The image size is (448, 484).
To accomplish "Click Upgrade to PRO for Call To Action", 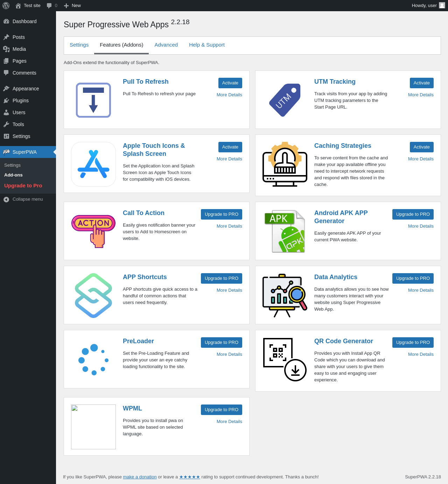I will click(x=222, y=214).
